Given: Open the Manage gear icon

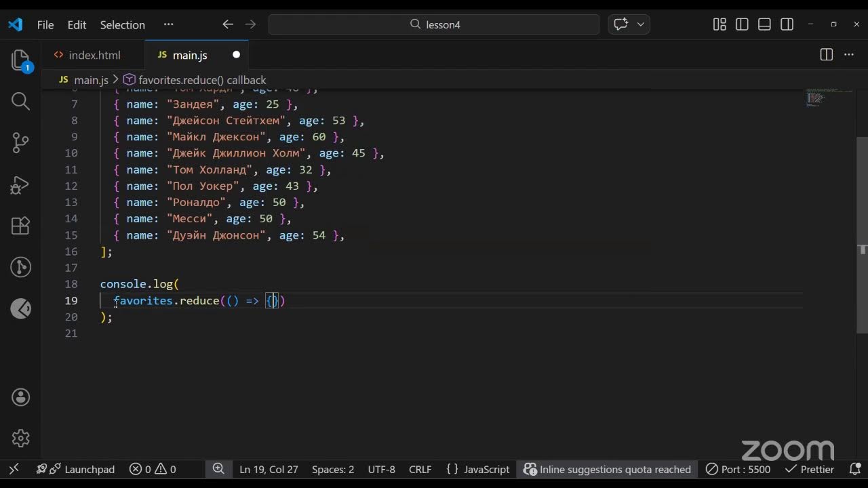Looking at the screenshot, I should (21, 439).
